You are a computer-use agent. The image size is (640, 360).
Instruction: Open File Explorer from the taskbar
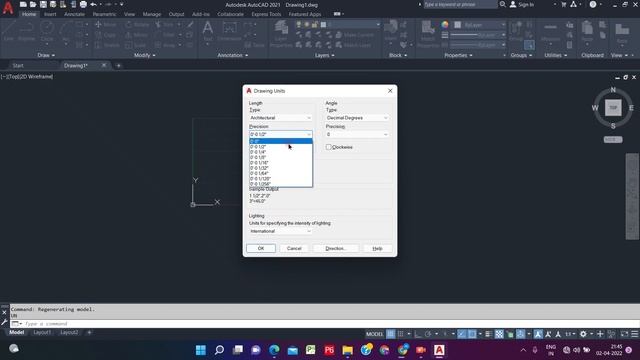pos(348,350)
